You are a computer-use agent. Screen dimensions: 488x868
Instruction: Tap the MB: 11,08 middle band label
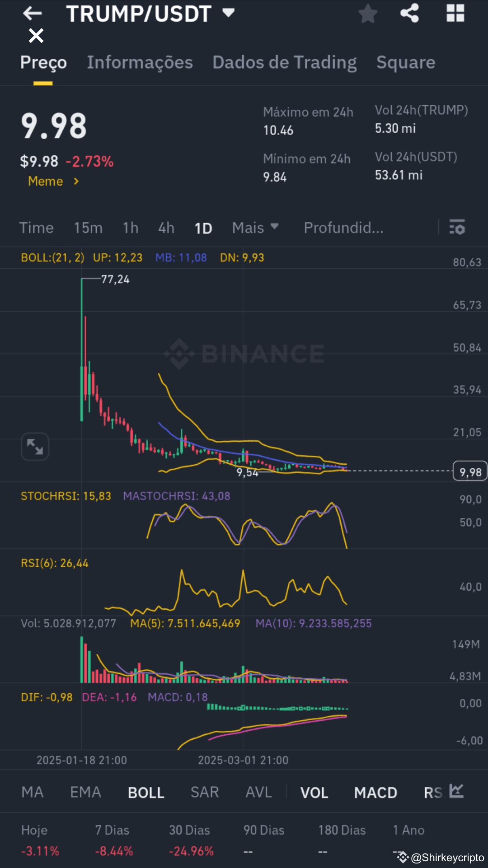(x=181, y=257)
